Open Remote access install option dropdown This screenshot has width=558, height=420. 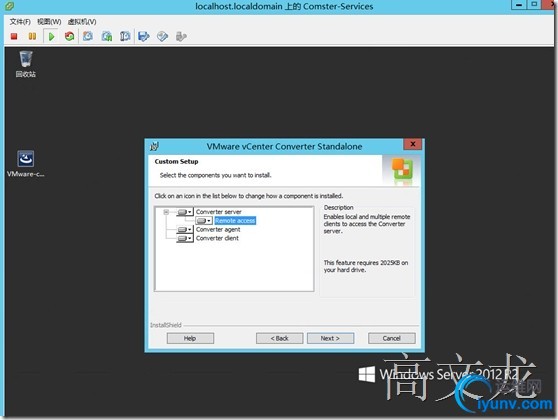[x=204, y=221]
